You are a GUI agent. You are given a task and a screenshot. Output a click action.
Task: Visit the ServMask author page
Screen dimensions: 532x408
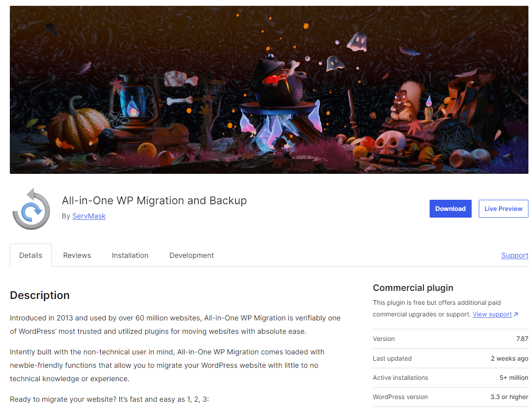point(89,216)
